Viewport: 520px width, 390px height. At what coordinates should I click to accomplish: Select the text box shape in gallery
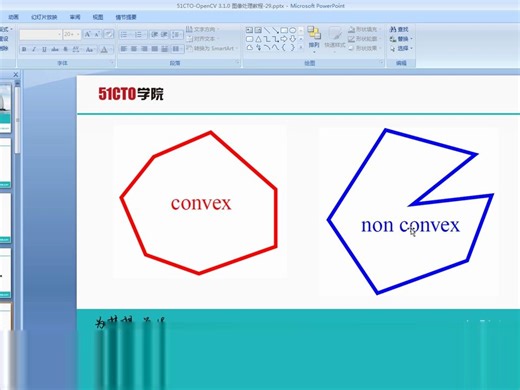(249, 30)
